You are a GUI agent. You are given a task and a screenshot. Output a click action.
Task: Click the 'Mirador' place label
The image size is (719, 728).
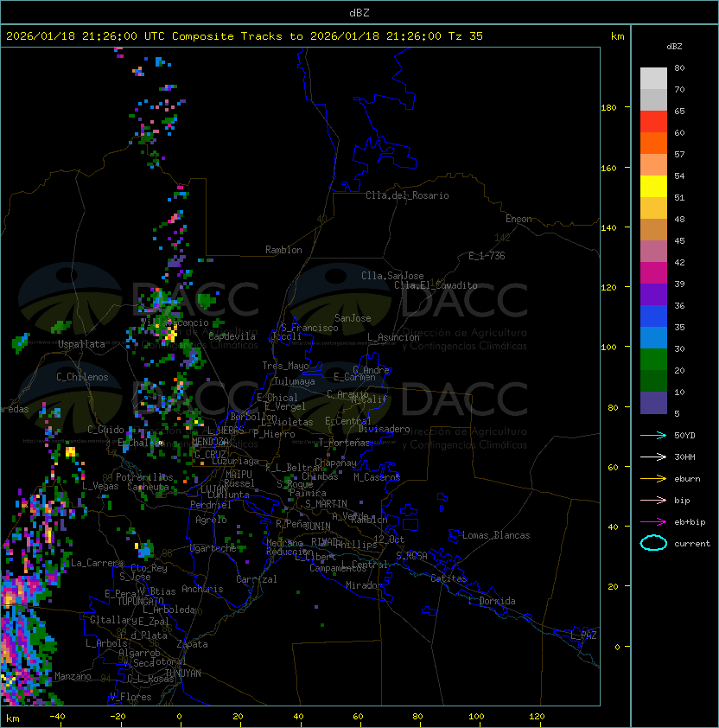pyautogui.click(x=365, y=585)
